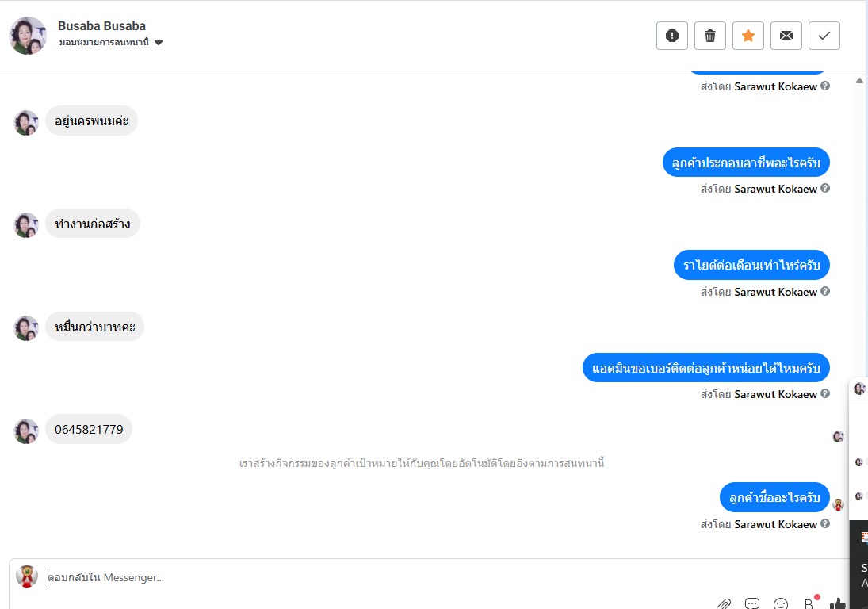The height and width of the screenshot is (609, 868).
Task: Expand the assign conversation dropdown arrow
Action: coord(159,43)
